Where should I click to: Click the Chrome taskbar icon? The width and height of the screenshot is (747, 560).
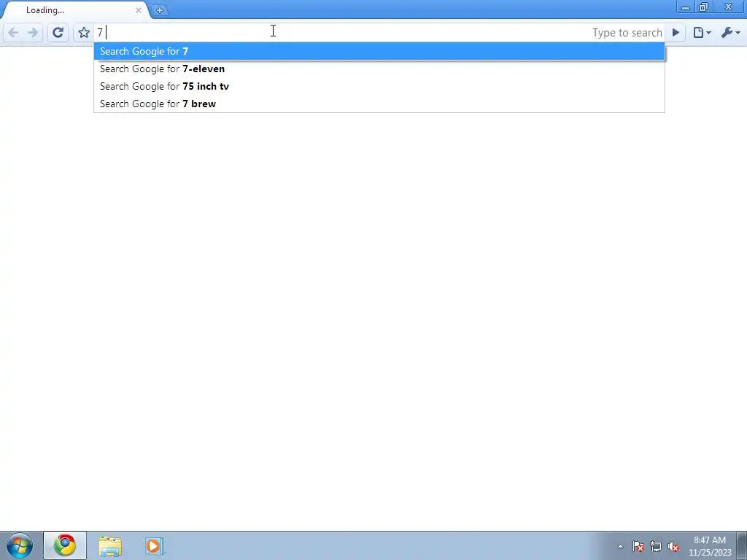pyautogui.click(x=65, y=545)
